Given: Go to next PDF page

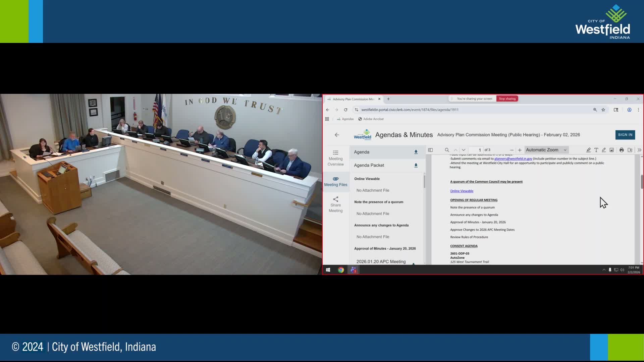Looking at the screenshot, I should pos(464,150).
